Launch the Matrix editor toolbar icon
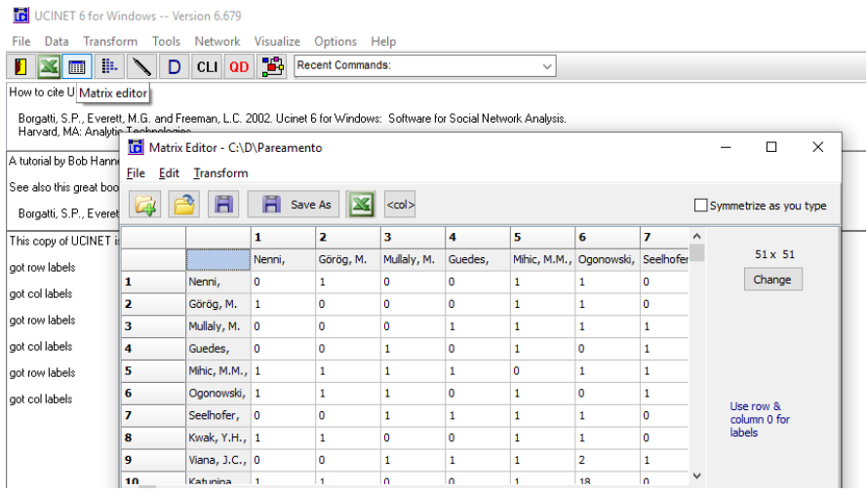The width and height of the screenshot is (868, 493). point(77,66)
